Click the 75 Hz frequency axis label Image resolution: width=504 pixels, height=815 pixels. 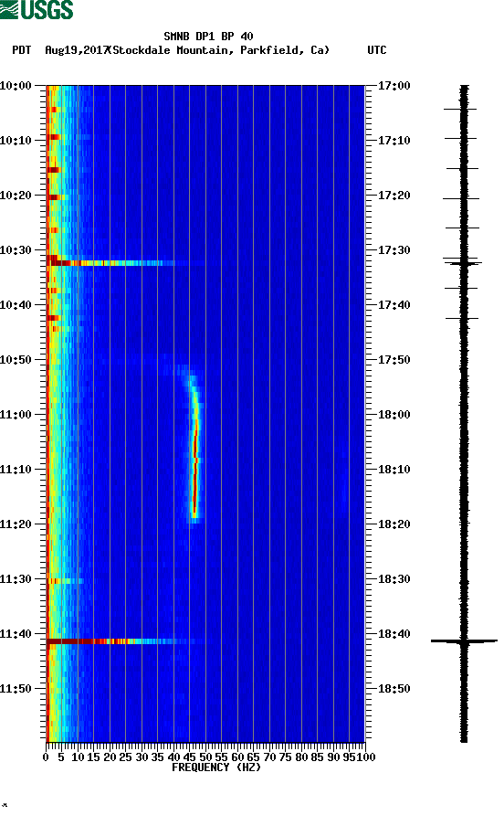(285, 757)
